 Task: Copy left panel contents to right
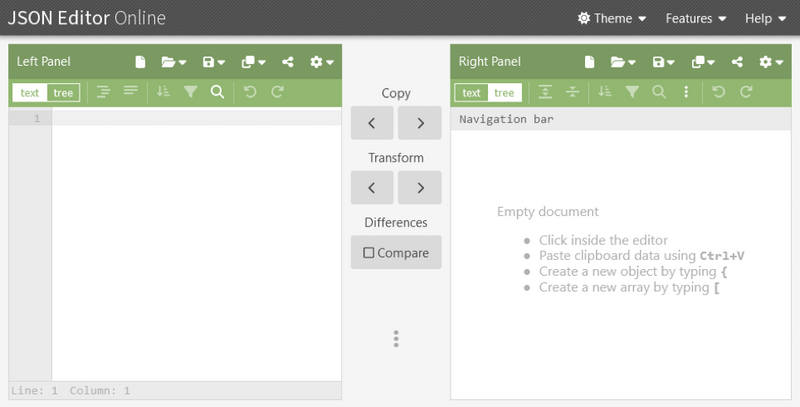[420, 123]
